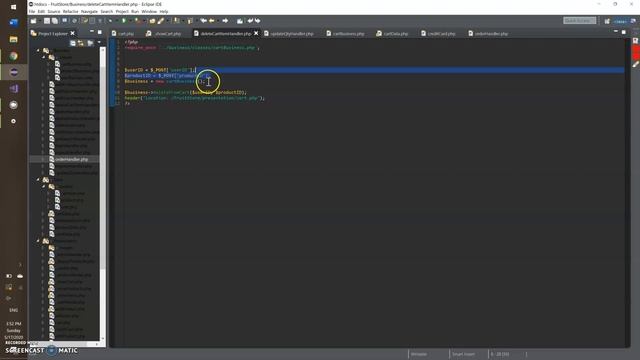
Task: Click the green Run button in the toolbar
Action: tap(124, 21)
